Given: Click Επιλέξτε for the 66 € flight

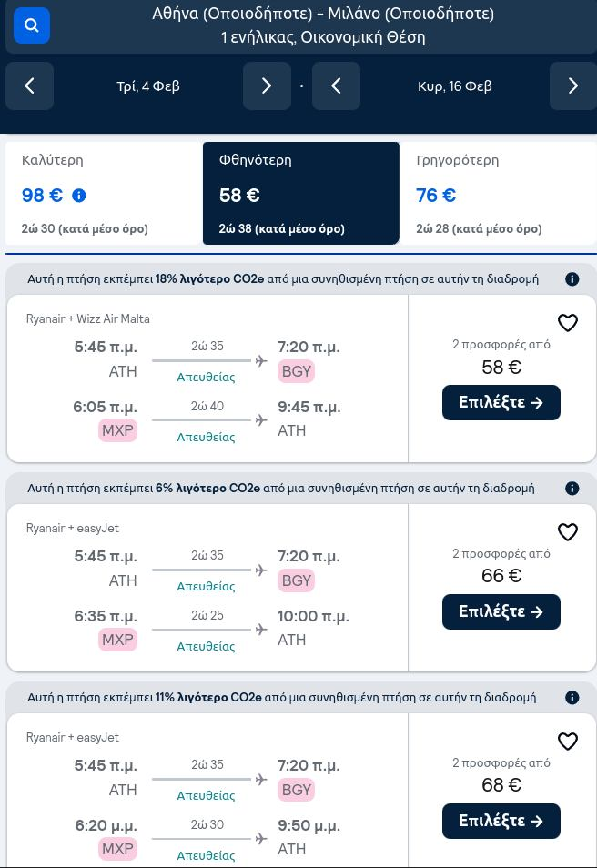Looking at the screenshot, I should [x=501, y=611].
